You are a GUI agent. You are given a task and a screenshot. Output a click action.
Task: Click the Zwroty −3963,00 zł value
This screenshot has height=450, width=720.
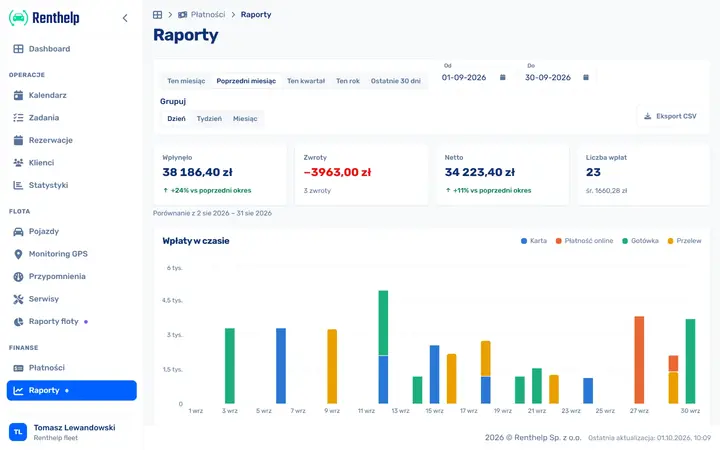(x=338, y=172)
